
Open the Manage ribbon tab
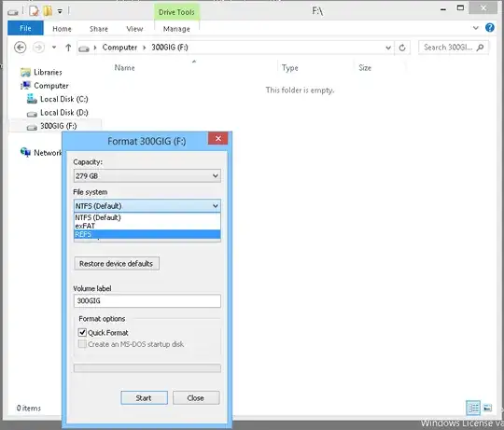[x=176, y=29]
